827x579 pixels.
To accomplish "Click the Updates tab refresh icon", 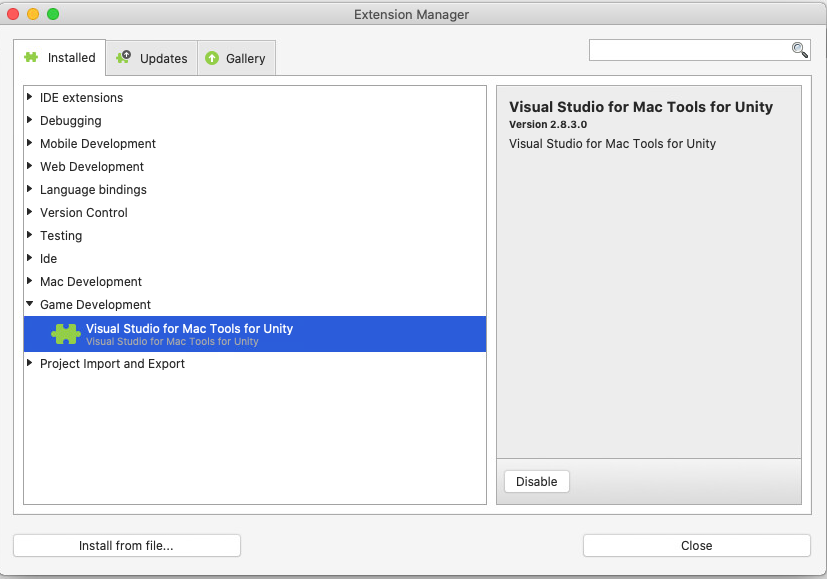I will [121, 58].
